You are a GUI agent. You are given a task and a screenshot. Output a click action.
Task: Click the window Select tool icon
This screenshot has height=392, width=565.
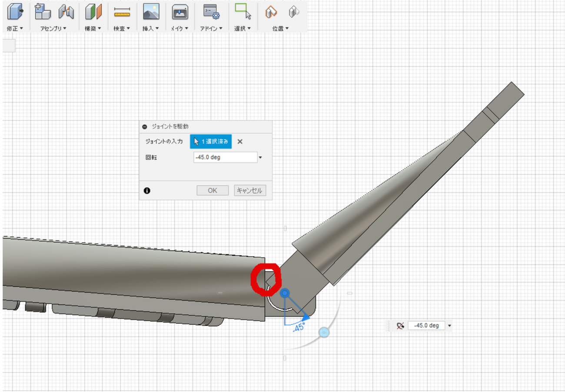(243, 12)
